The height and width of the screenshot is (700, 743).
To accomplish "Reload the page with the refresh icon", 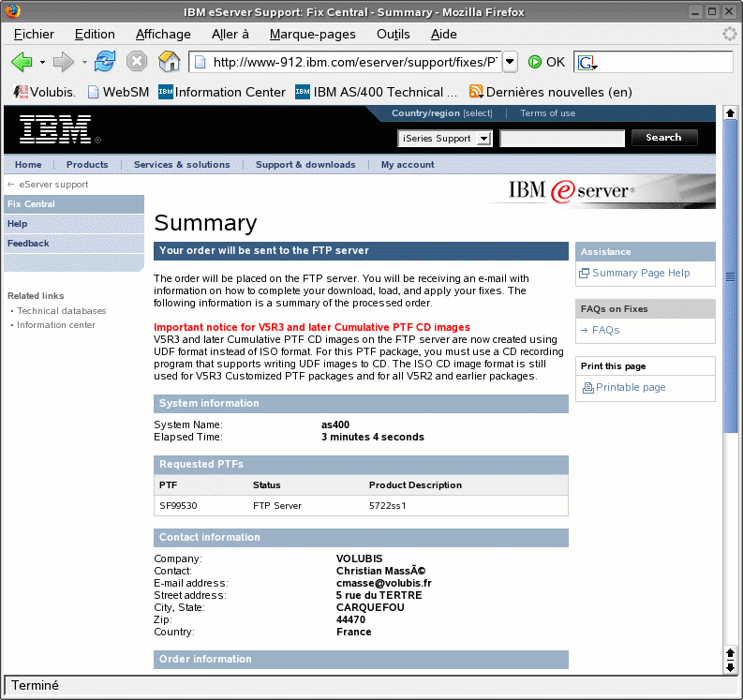I will pos(105,62).
